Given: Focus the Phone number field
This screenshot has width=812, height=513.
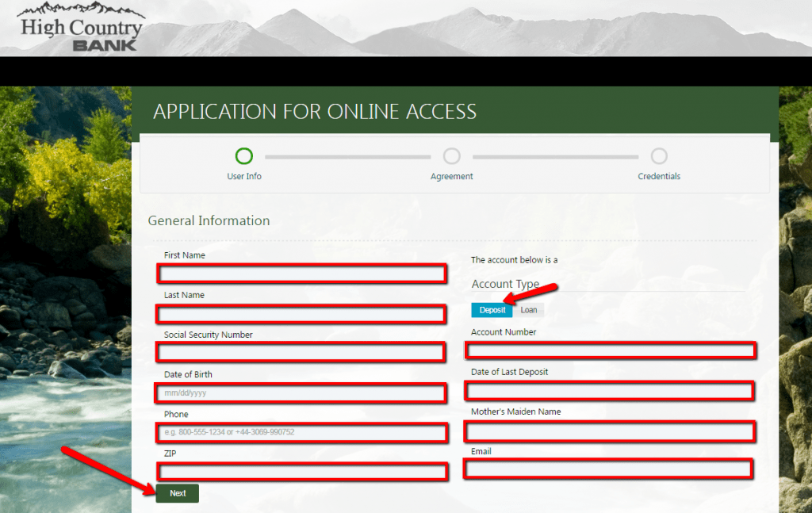Looking at the screenshot, I should [302, 432].
